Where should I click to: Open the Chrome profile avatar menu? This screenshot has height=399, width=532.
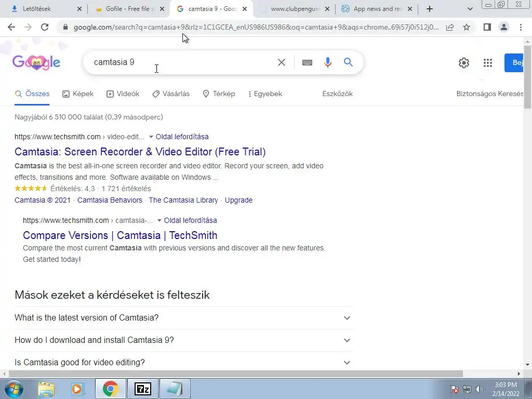click(x=504, y=27)
